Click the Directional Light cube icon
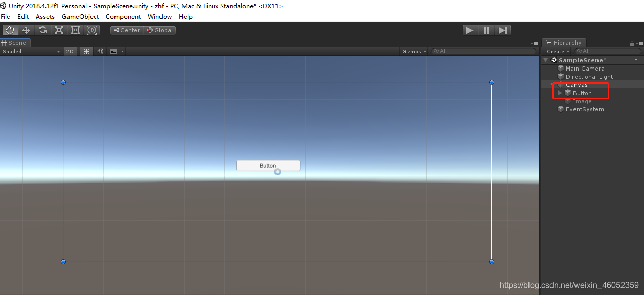 point(561,77)
